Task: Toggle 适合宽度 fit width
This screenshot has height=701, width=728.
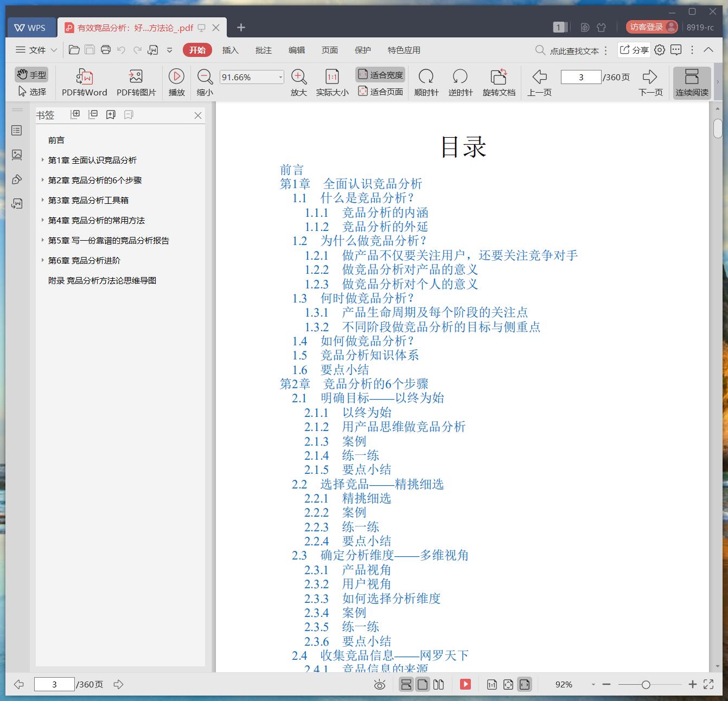Action: (380, 75)
